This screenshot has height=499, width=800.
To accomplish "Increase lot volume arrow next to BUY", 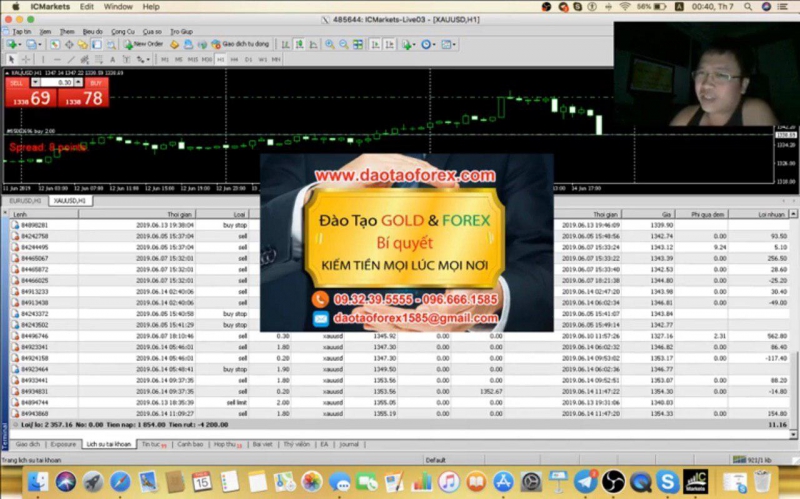I will 79,82.
